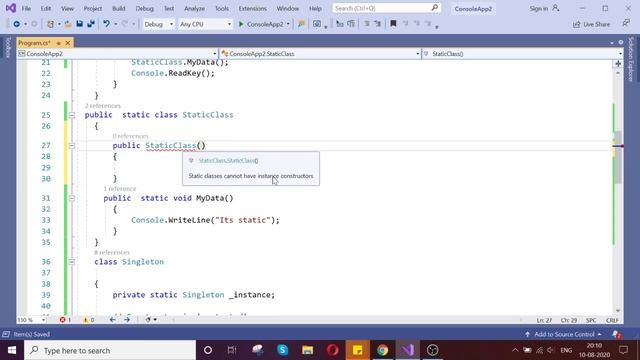Click the bookmark toolbar icon
This screenshot has height=360, width=640.
click(x=393, y=24)
